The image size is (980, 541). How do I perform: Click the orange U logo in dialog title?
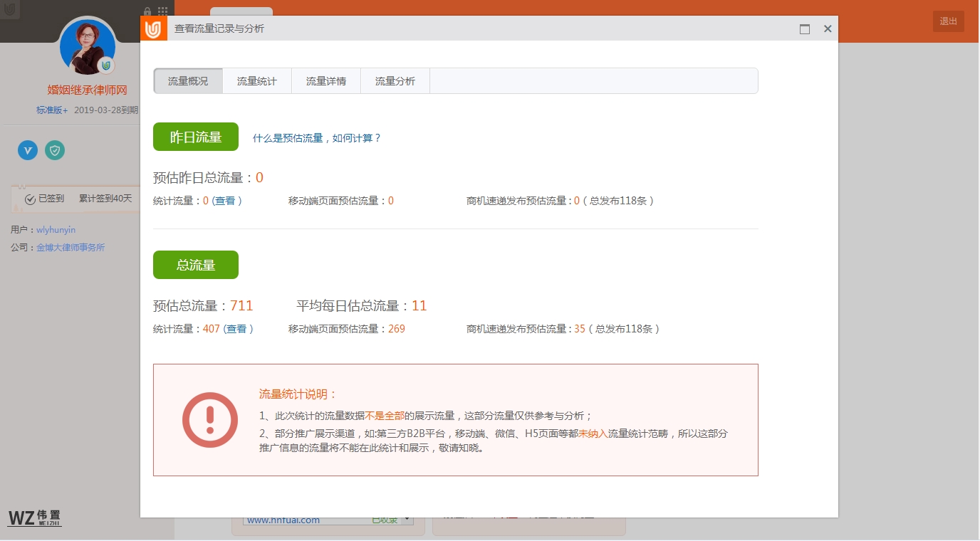pyautogui.click(x=154, y=29)
